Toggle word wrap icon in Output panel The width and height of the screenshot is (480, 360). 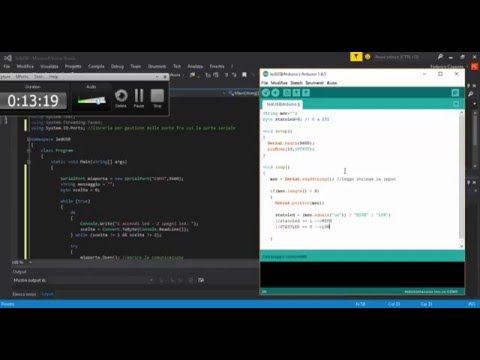coord(201,280)
